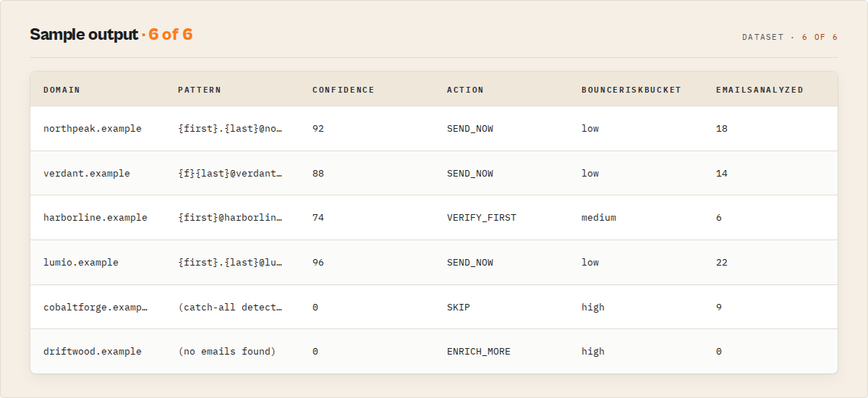Click 'low' risk in the northpeak row
The height and width of the screenshot is (398, 868).
(590, 129)
